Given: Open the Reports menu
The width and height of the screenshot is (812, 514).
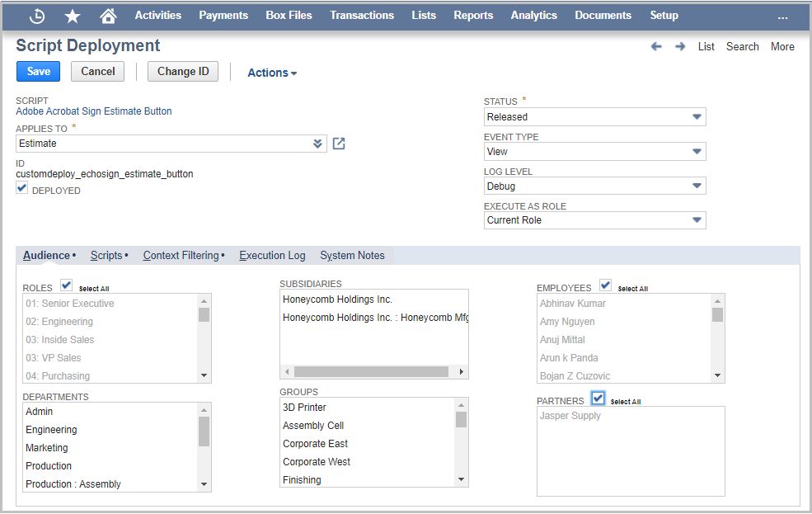Looking at the screenshot, I should tap(473, 16).
